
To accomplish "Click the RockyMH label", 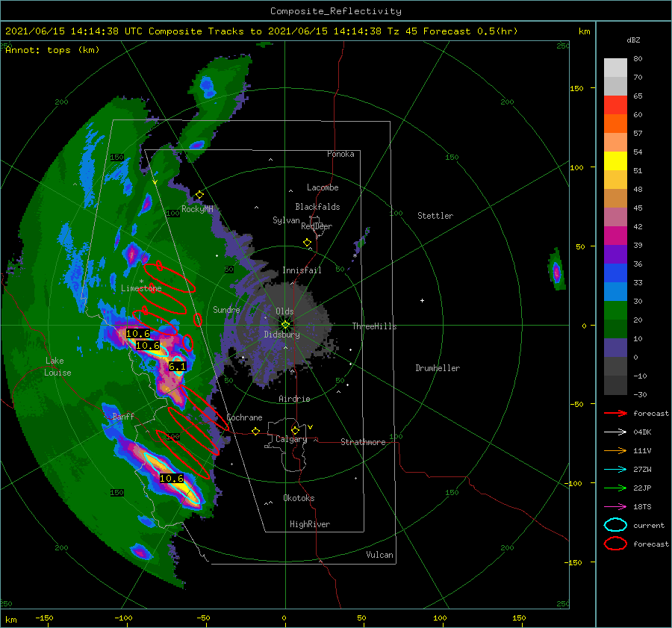I will 197,209.
